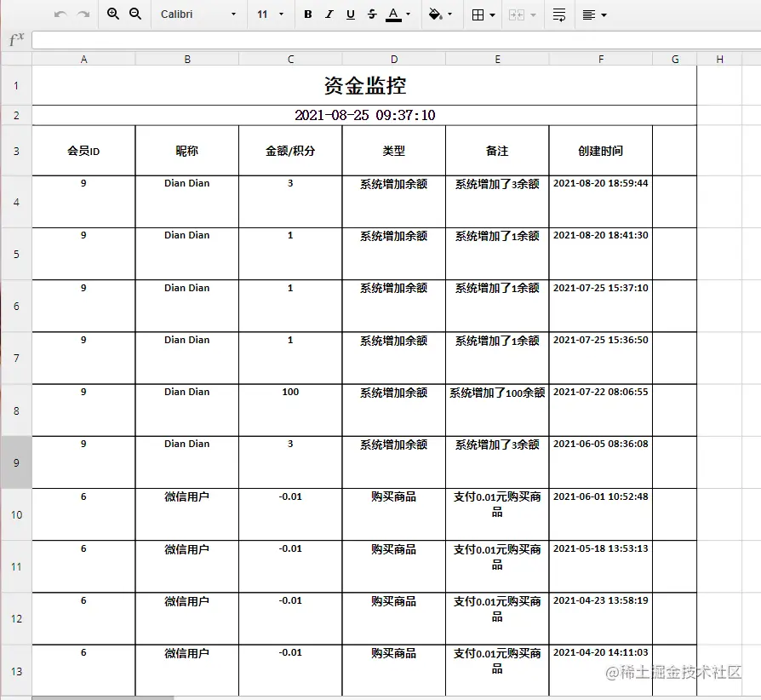Click the fx formula icon
This screenshot has height=700, width=761.
[x=16, y=39]
